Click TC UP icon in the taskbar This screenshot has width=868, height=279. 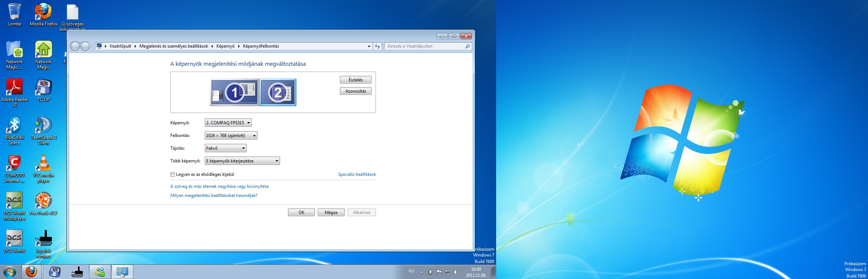54,272
